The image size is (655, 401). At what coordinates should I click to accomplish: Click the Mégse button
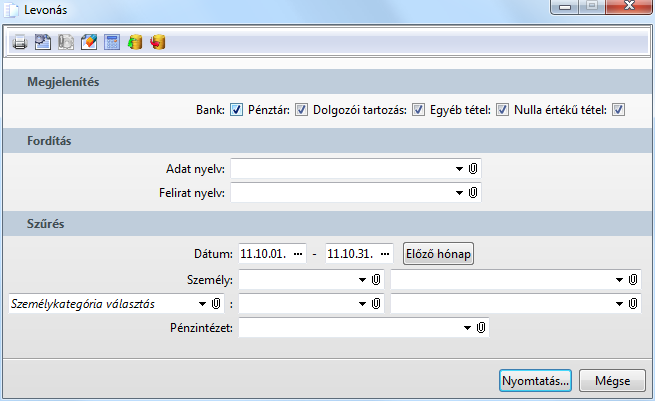click(612, 381)
